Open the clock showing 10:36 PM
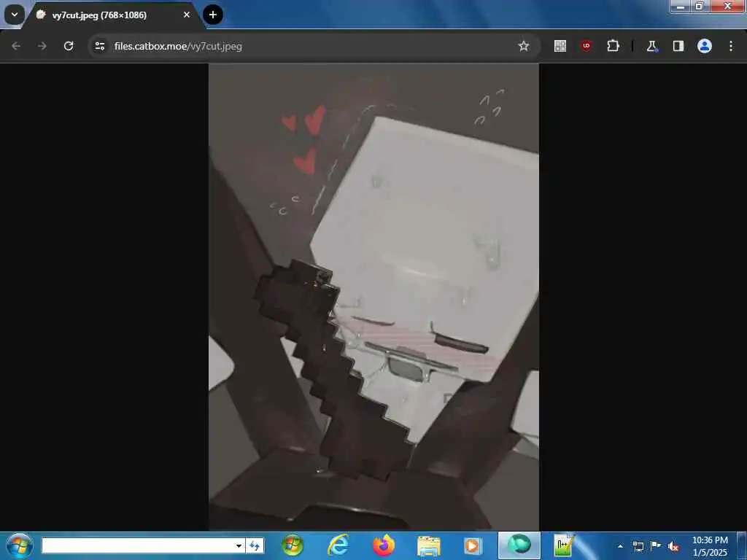Image resolution: width=747 pixels, height=560 pixels. 710,546
